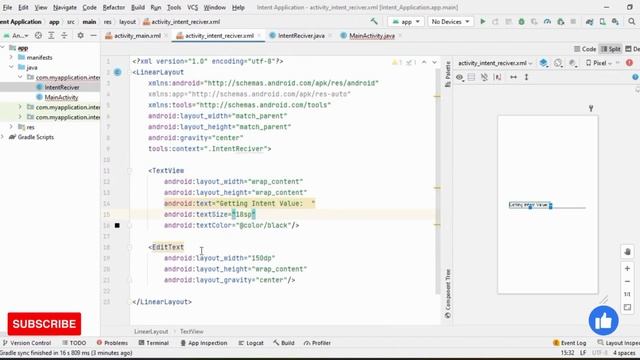Image resolution: width=640 pixels, height=360 pixels.
Task: Collapse the java folder
Action: click(x=11, y=67)
